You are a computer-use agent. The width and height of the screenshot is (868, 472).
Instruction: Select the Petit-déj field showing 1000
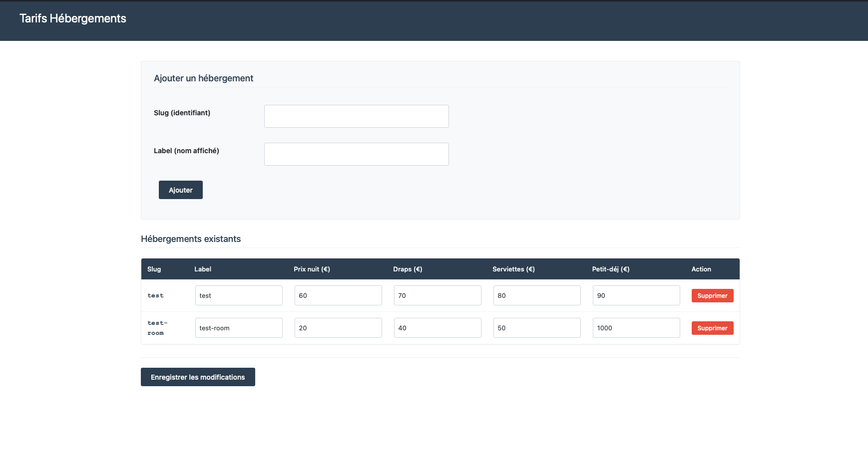(x=636, y=327)
